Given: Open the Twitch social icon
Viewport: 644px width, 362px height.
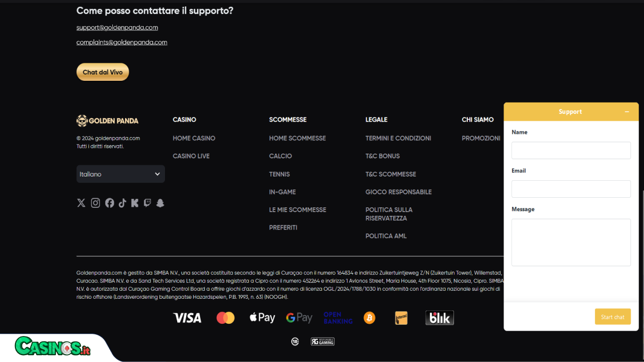Looking at the screenshot, I should 147,203.
